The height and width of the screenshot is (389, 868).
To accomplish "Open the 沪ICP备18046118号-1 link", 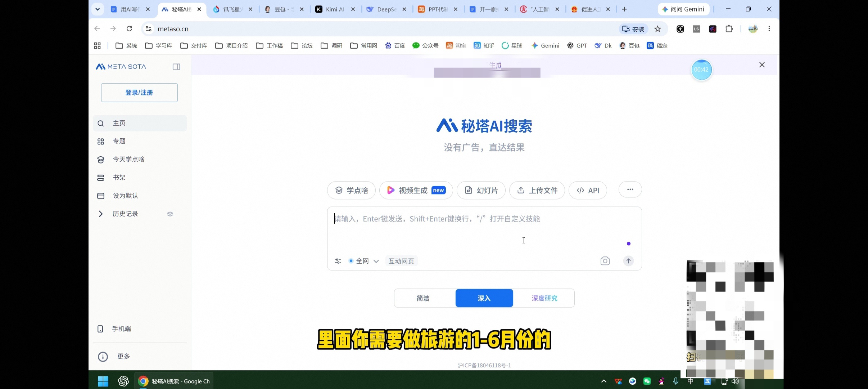I will pos(484,365).
